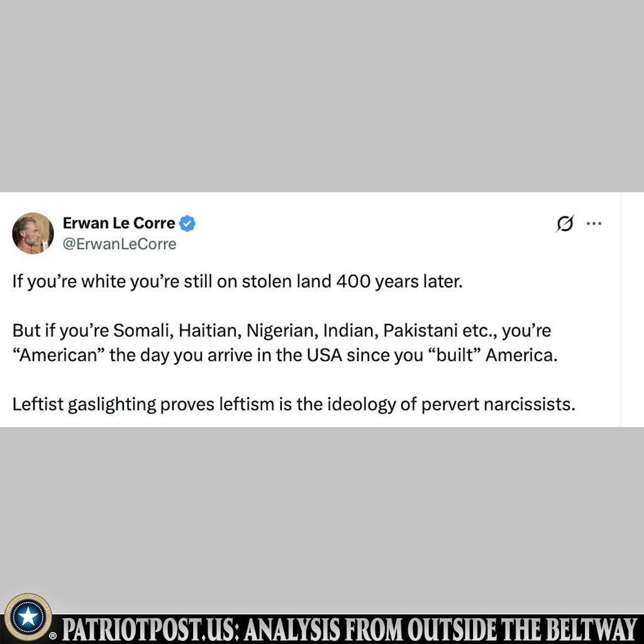Click the blue verified checkmark badge
644x644 pixels.
coord(187,223)
